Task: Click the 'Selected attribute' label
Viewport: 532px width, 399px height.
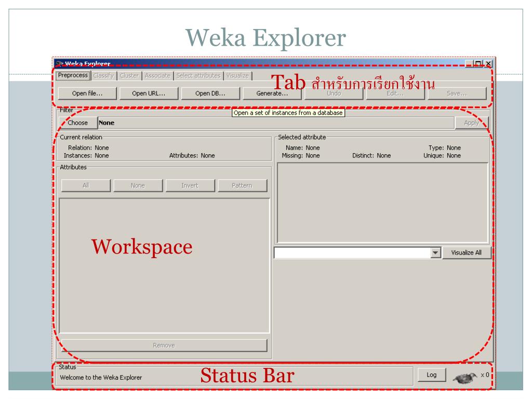Action: click(x=302, y=137)
